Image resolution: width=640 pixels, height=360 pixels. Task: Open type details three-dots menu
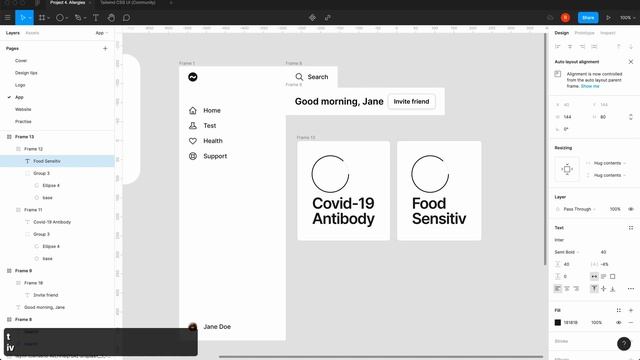pos(631,289)
